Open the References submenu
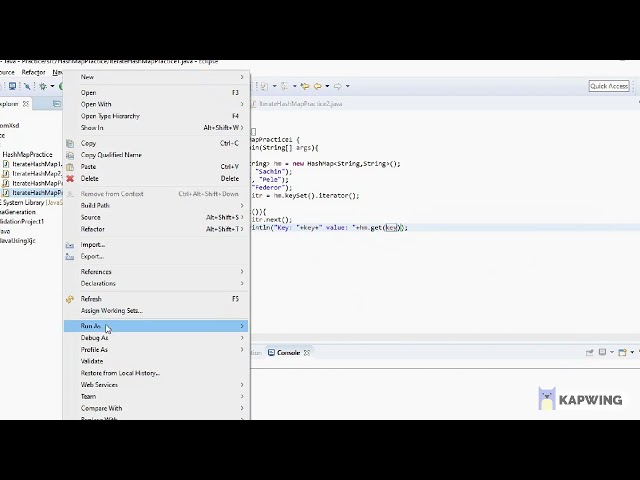 click(x=156, y=272)
